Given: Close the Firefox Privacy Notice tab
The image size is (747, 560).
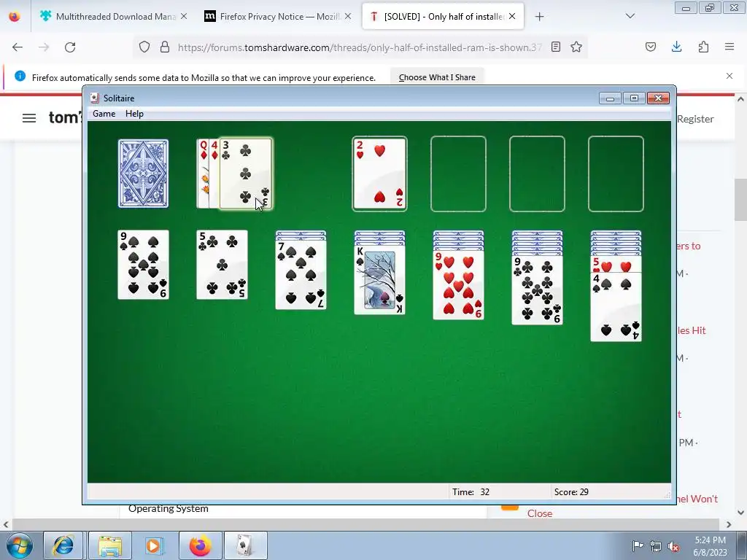Looking at the screenshot, I should tap(348, 17).
